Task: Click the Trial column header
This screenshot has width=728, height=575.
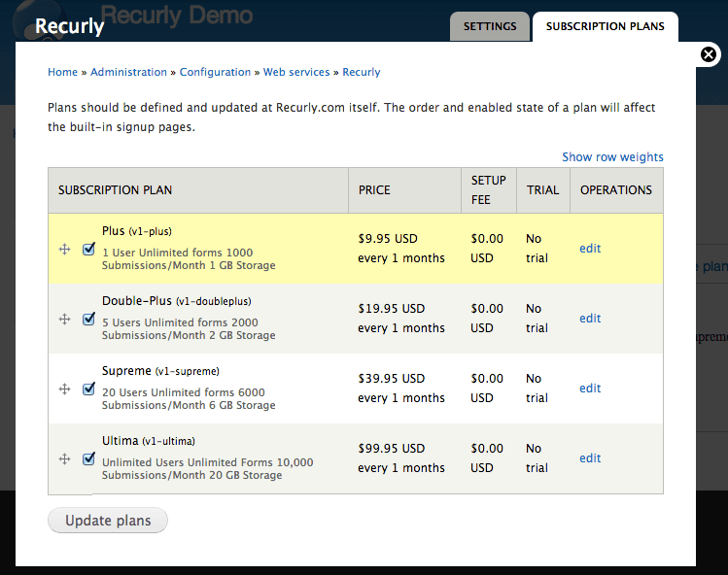Action: click(542, 190)
